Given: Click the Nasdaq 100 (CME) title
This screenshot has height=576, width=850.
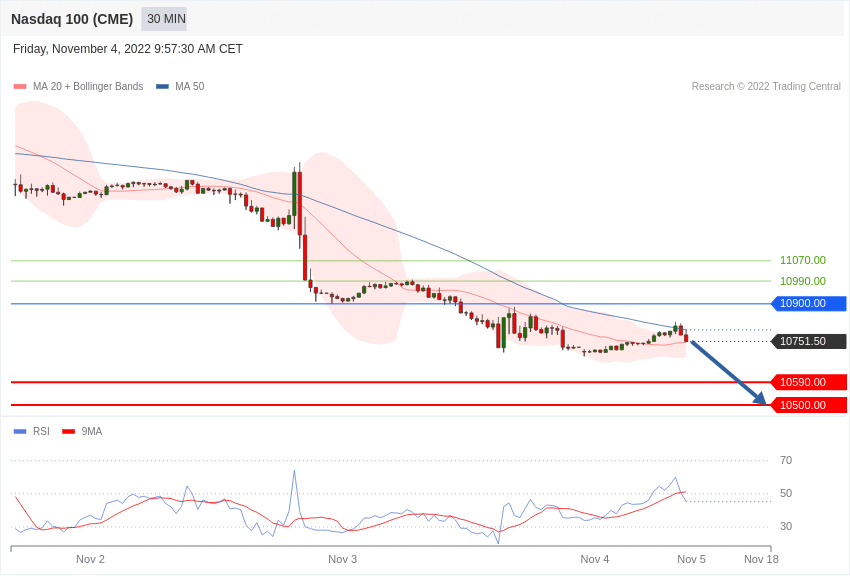Looking at the screenshot, I should [72, 19].
